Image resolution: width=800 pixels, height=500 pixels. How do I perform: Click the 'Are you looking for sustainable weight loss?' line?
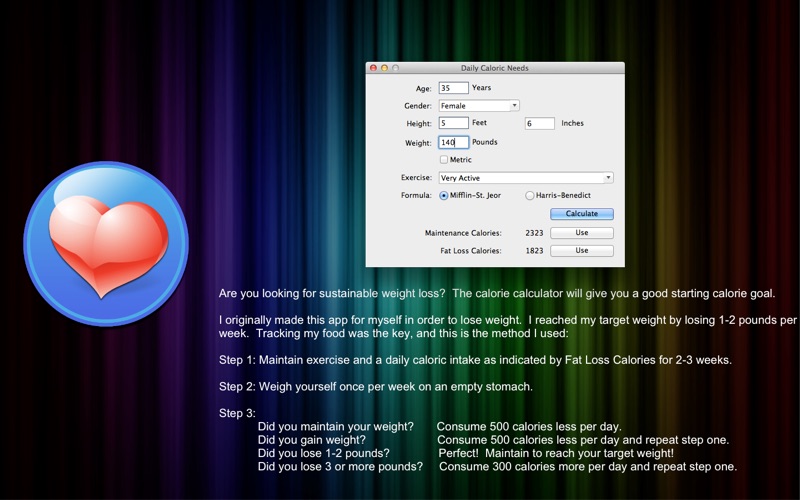click(497, 293)
